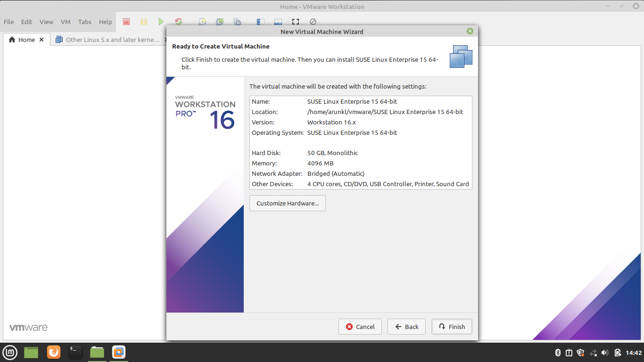Toggle the thumbnail bar toolbar icon
This screenshot has width=644, height=362.
pyautogui.click(x=278, y=22)
